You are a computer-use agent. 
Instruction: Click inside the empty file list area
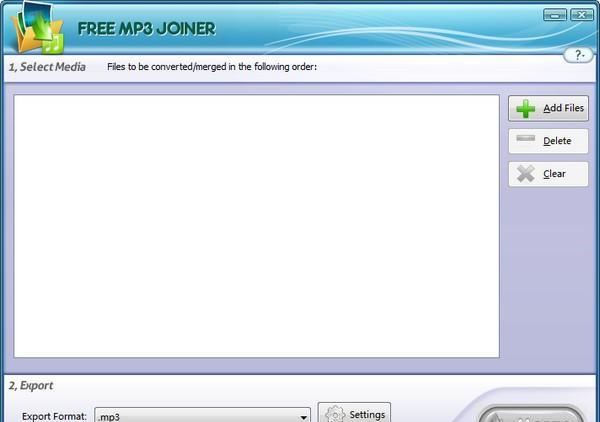(x=256, y=226)
